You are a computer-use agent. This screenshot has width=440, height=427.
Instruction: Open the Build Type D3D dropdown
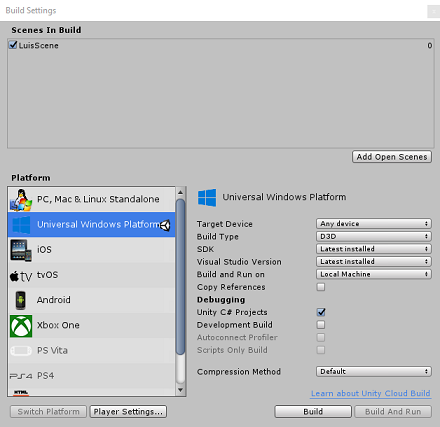tap(374, 236)
